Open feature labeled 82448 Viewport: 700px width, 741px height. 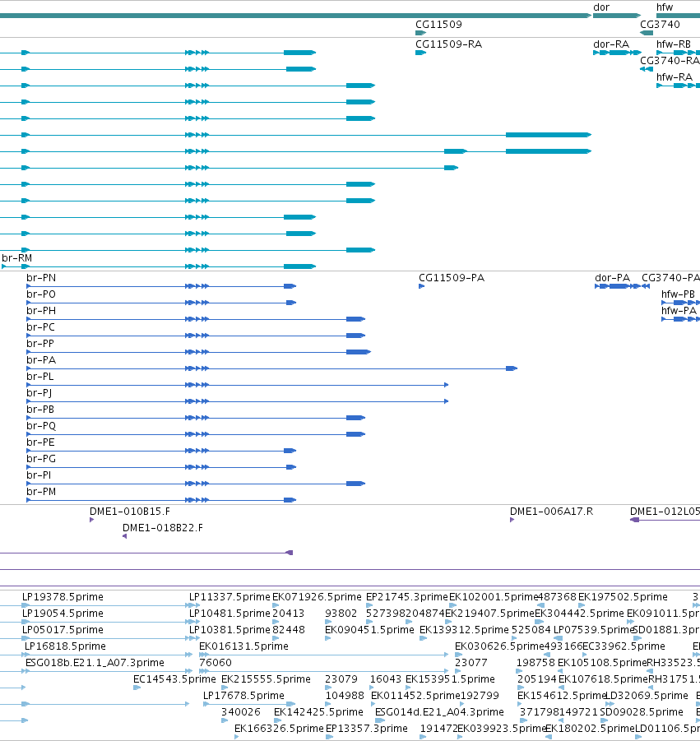pos(289,630)
